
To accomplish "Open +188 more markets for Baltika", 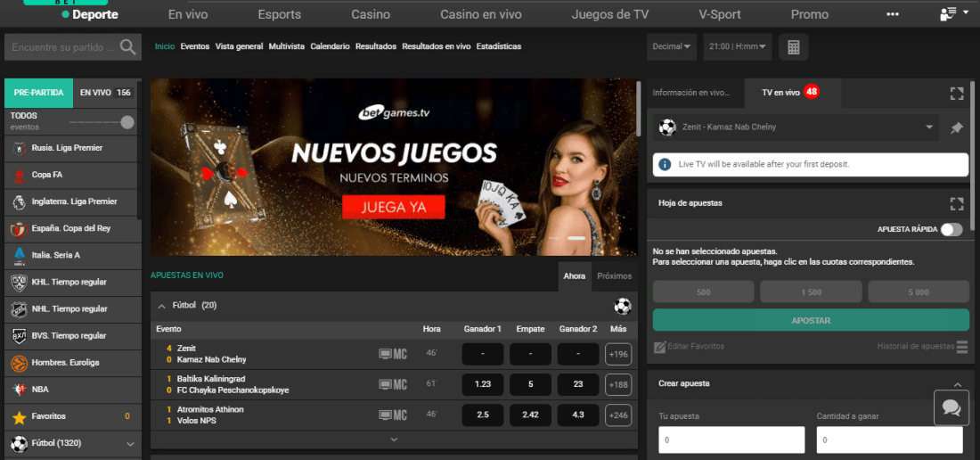I will [618, 384].
